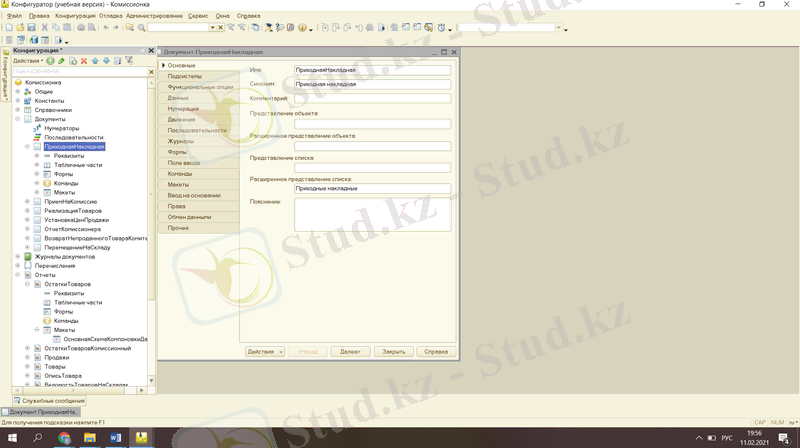Click the filter by subsystems icon
This screenshot has width=800, height=448.
129,61
